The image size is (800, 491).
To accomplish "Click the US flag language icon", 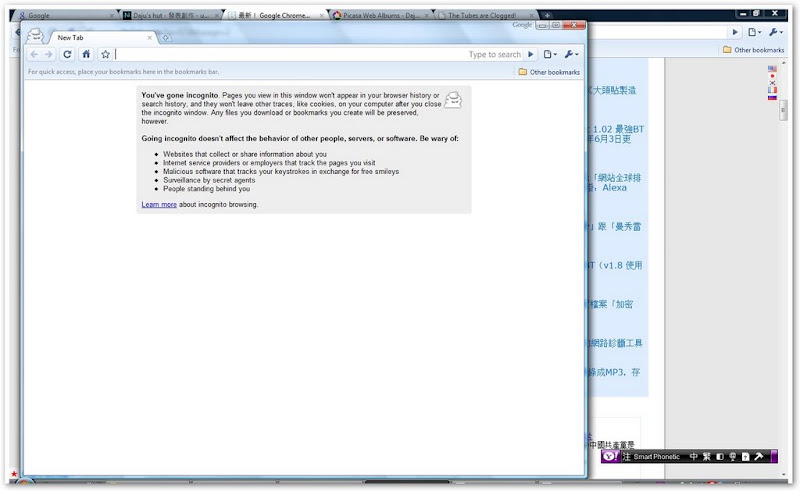I will pos(772,68).
